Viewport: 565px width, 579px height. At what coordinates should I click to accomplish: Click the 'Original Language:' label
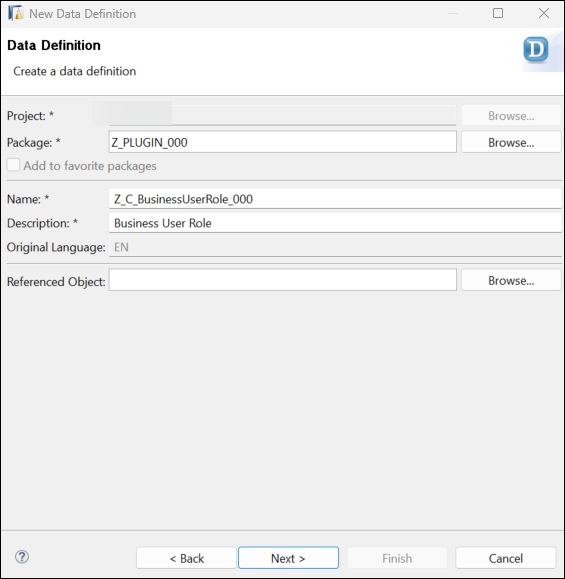56,247
